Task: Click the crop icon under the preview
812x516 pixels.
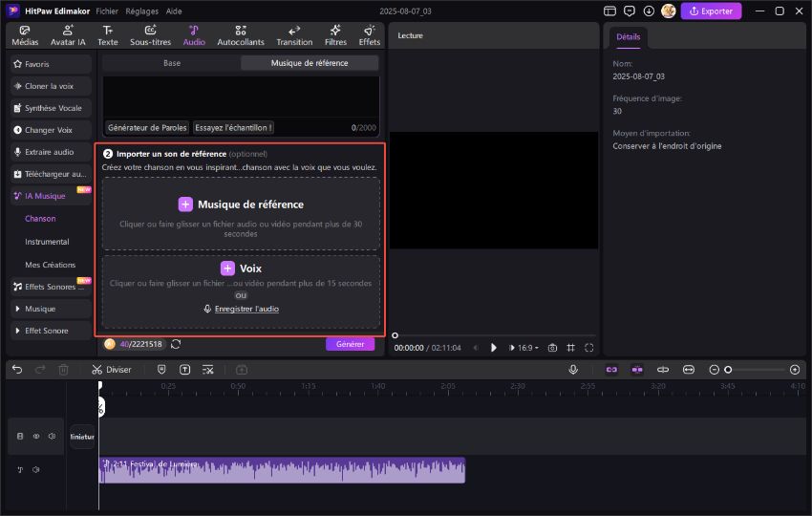Action: [570, 348]
